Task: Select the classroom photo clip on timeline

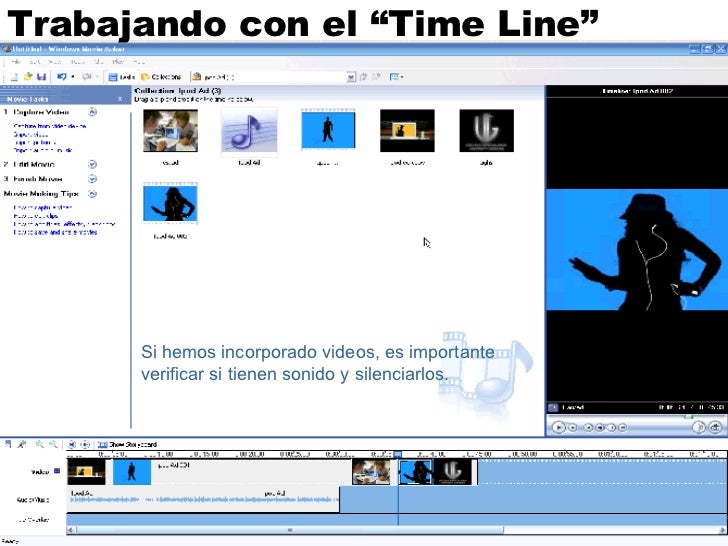Action: tap(371, 472)
